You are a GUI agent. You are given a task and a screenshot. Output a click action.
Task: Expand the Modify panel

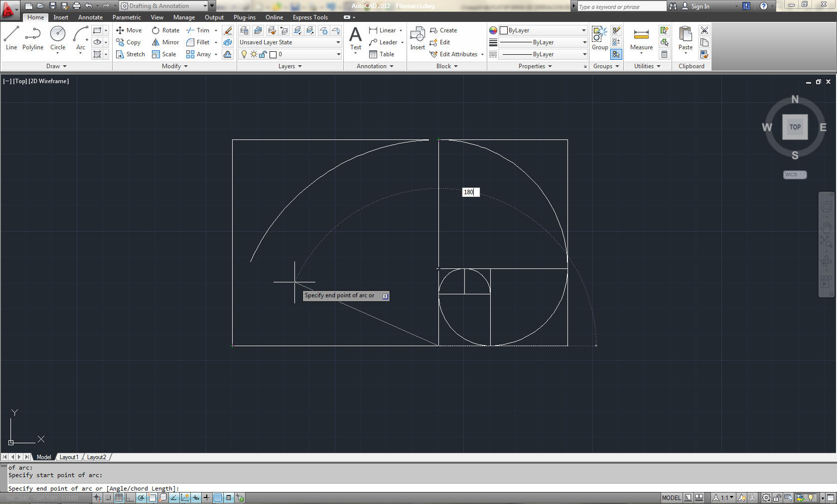click(x=175, y=66)
